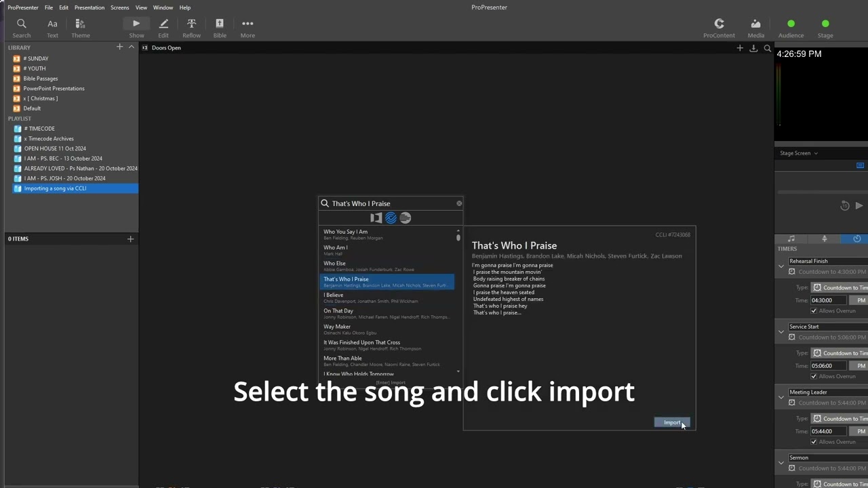Select the MultiTracks search source icon
Viewport: 868px width, 488px height.
(x=406, y=218)
